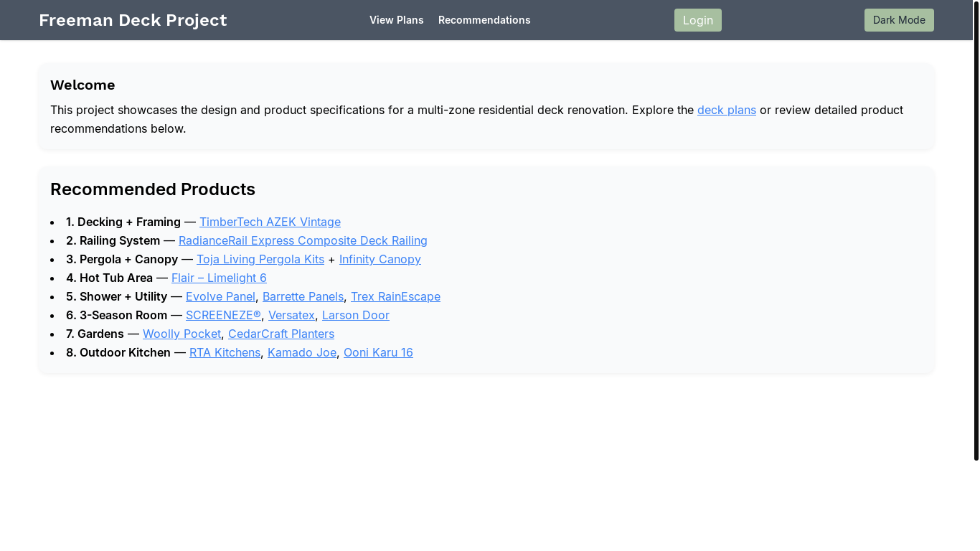Screen dimensions: 980x551
Task: Open the Versatex link
Action: pos(291,315)
